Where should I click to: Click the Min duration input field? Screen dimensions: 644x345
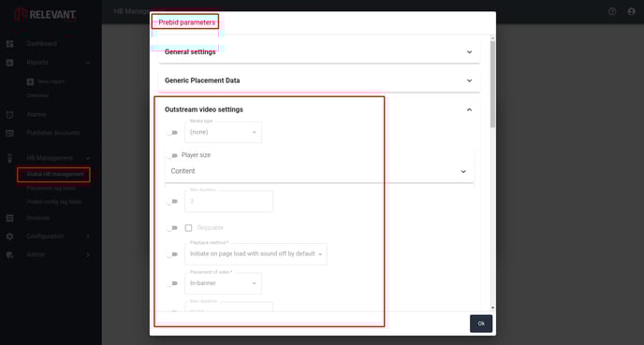coord(228,201)
